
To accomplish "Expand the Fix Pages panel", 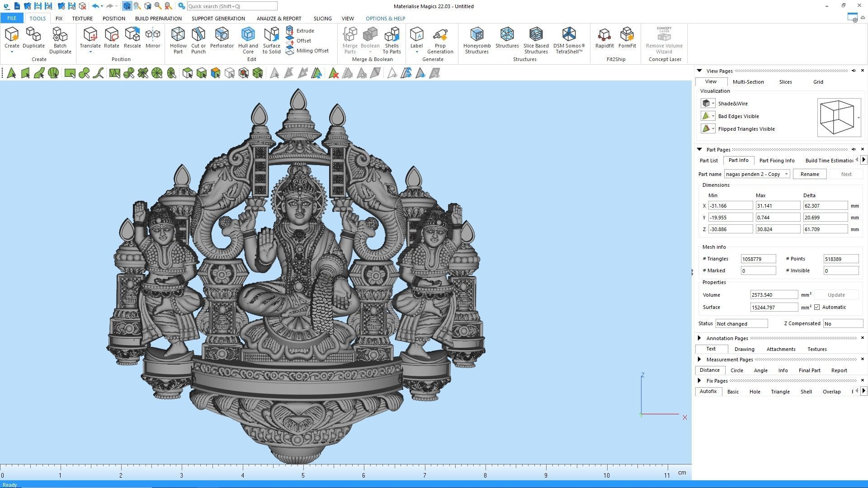I will tap(699, 380).
